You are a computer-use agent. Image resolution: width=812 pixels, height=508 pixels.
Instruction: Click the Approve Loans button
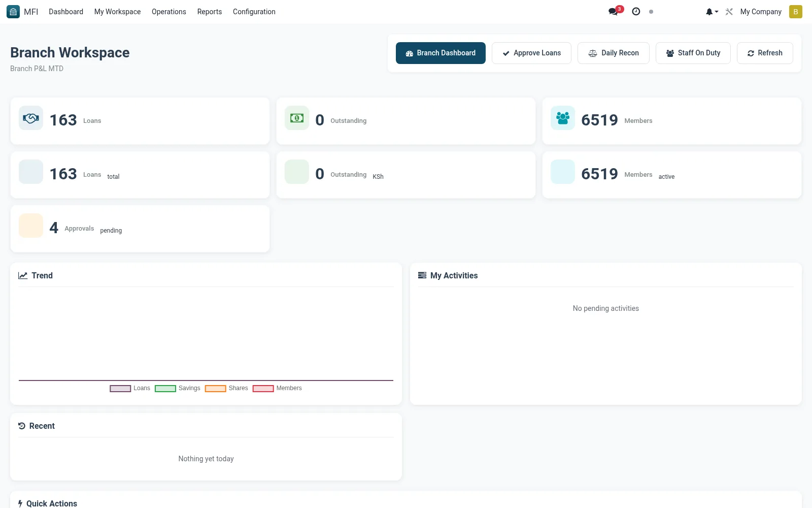531,53
